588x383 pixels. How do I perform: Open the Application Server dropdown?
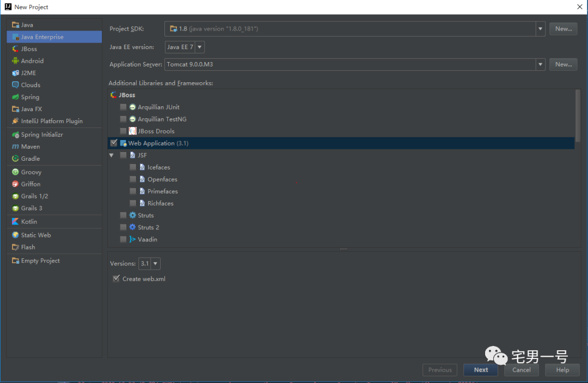coord(541,64)
